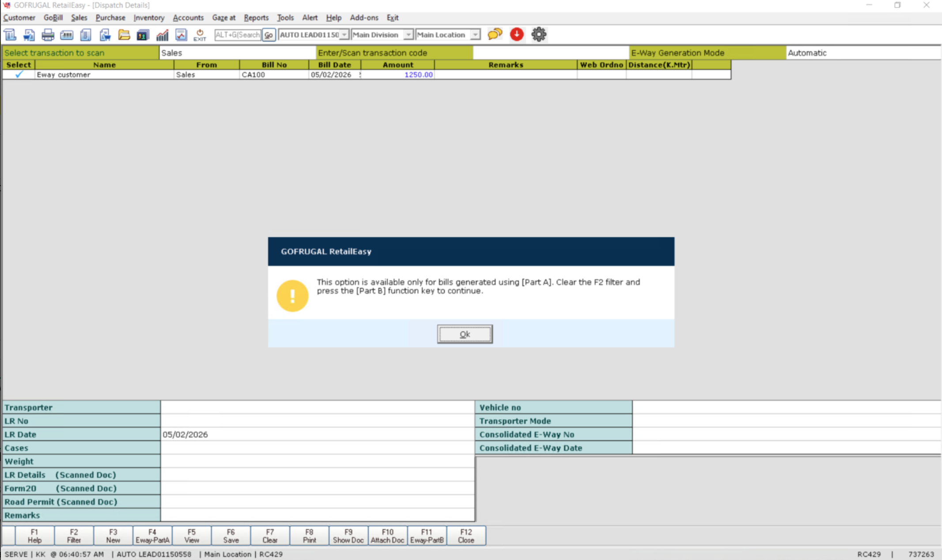
Task: Open the settings gear icon
Action: point(538,34)
